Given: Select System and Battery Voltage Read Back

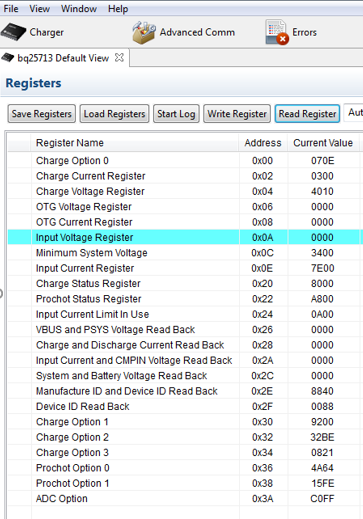Looking at the screenshot, I should (184, 376).
